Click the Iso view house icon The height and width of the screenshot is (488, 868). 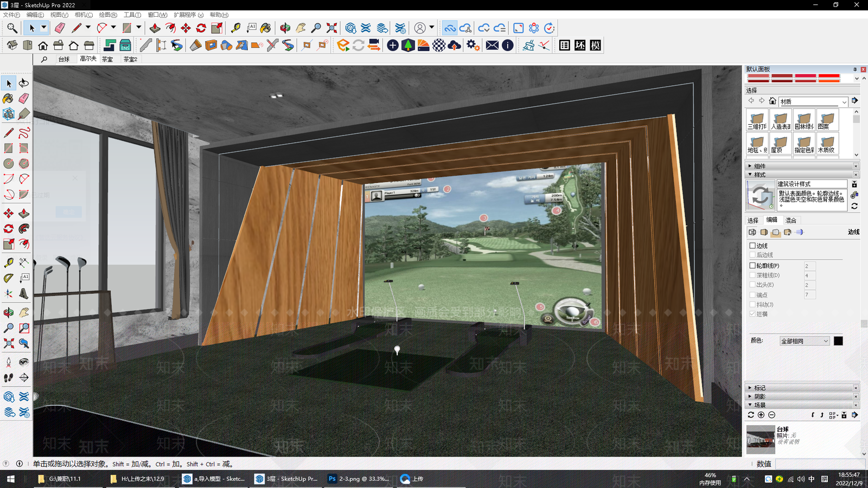click(12, 45)
